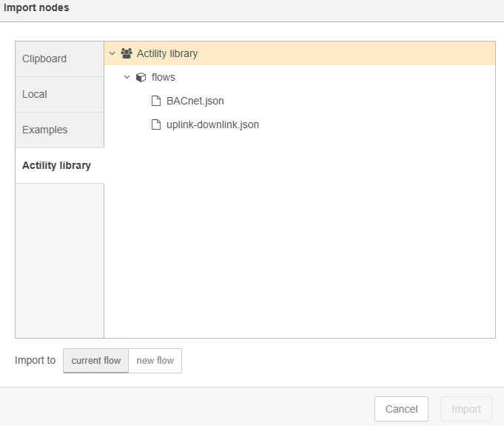
Task: Collapse the flows folder chevron
Action: tap(127, 77)
